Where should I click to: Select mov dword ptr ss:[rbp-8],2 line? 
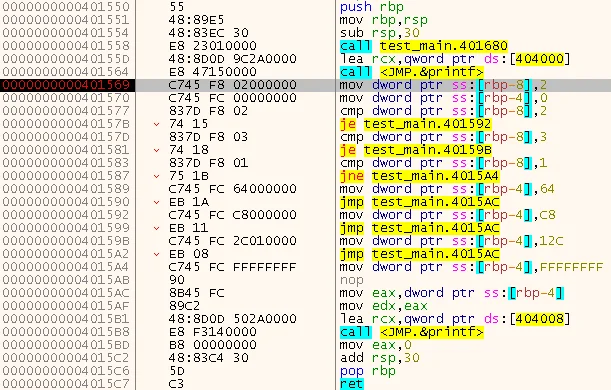coord(443,85)
